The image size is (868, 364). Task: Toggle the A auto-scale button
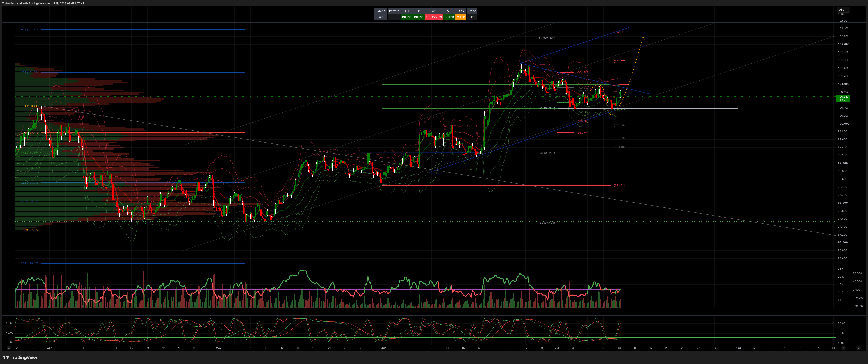(843, 348)
